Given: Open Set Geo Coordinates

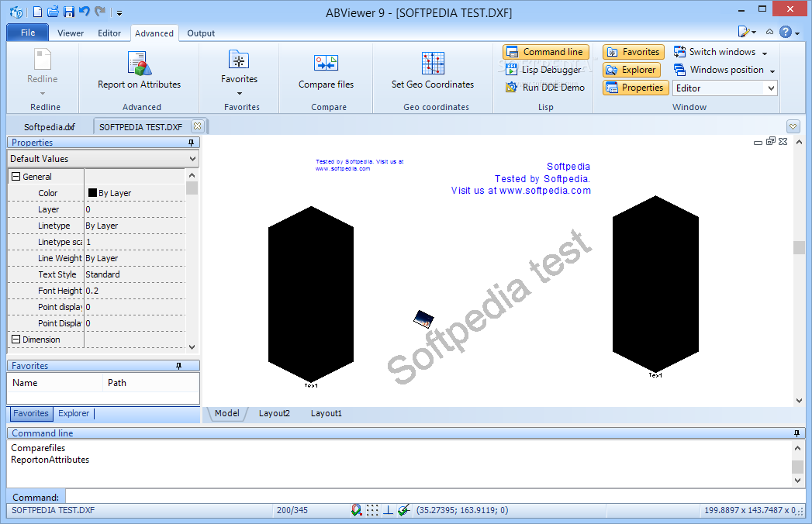Looking at the screenshot, I should coord(433,71).
